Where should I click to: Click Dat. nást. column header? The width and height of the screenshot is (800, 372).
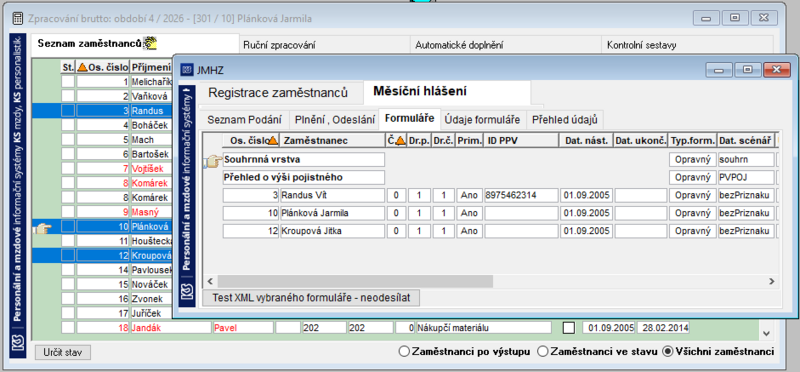coord(587,140)
